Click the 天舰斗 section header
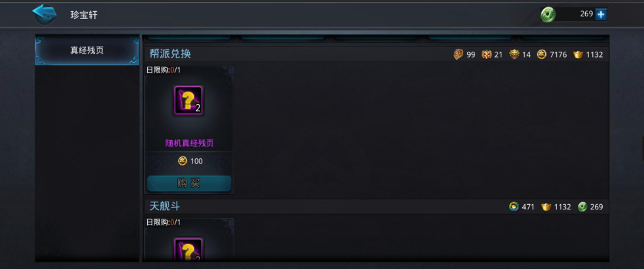Viewport: 644px width, 269px height. coord(164,206)
